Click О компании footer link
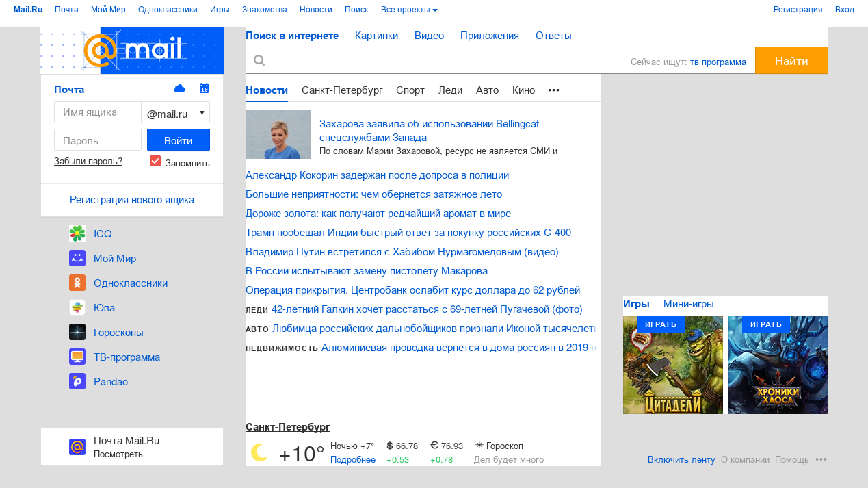The width and height of the screenshot is (868, 488). point(745,459)
